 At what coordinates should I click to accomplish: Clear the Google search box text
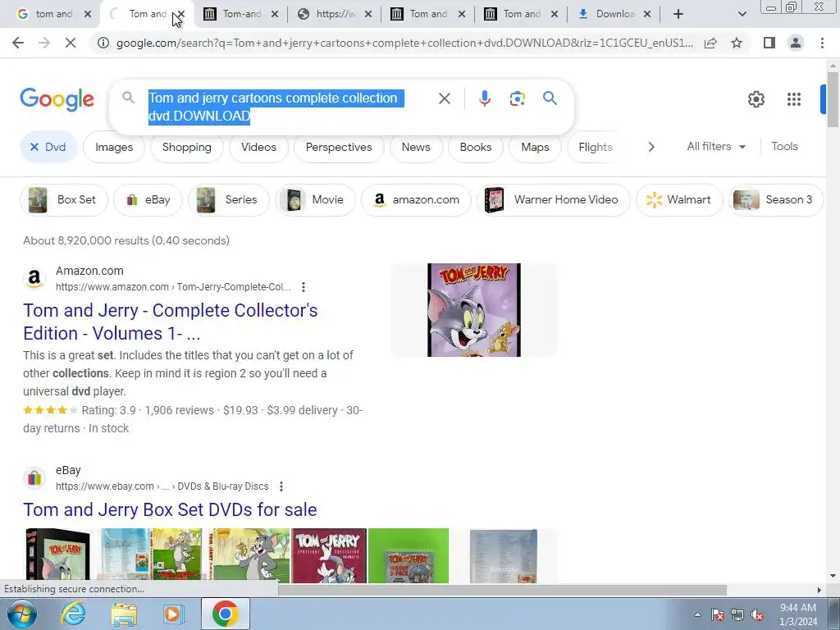[444, 98]
